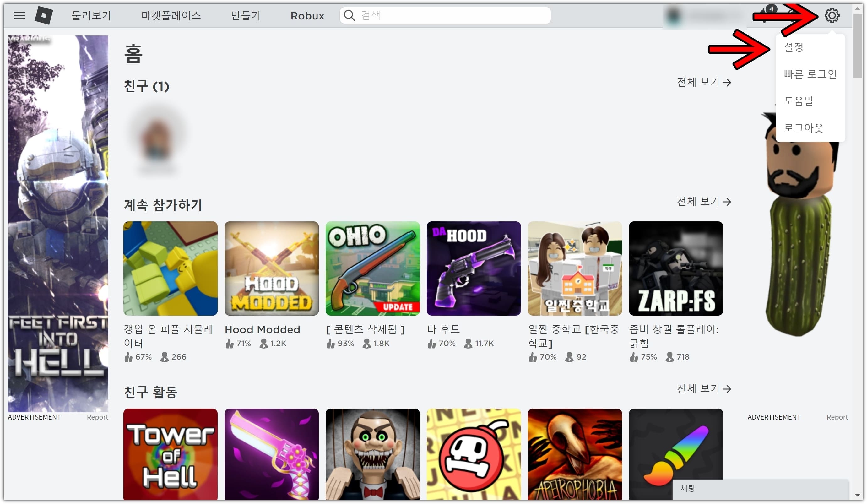Click the Hood Modded title text
The height and width of the screenshot is (504, 867).
click(x=262, y=330)
